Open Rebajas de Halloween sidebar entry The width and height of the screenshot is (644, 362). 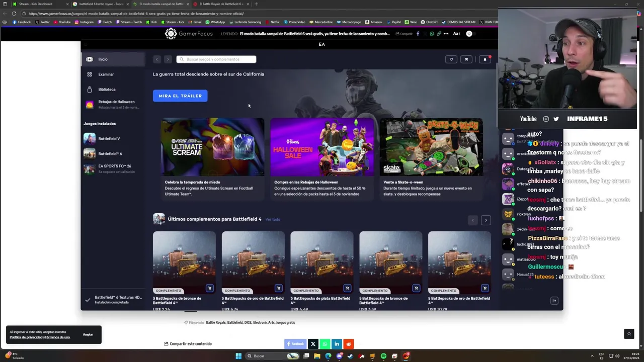114,104
